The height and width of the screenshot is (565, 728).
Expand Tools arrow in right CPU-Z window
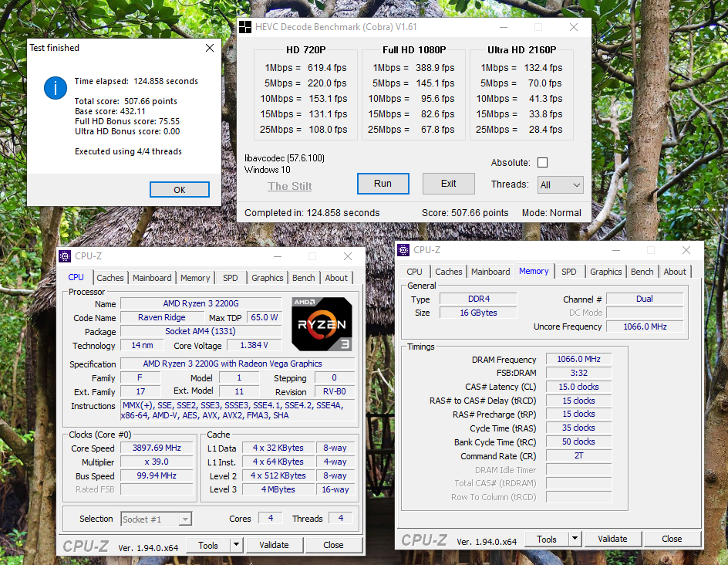pyautogui.click(x=575, y=539)
